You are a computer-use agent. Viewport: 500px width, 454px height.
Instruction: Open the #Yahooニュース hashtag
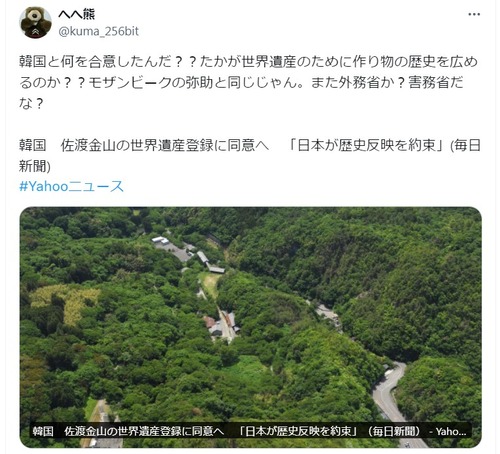point(71,186)
